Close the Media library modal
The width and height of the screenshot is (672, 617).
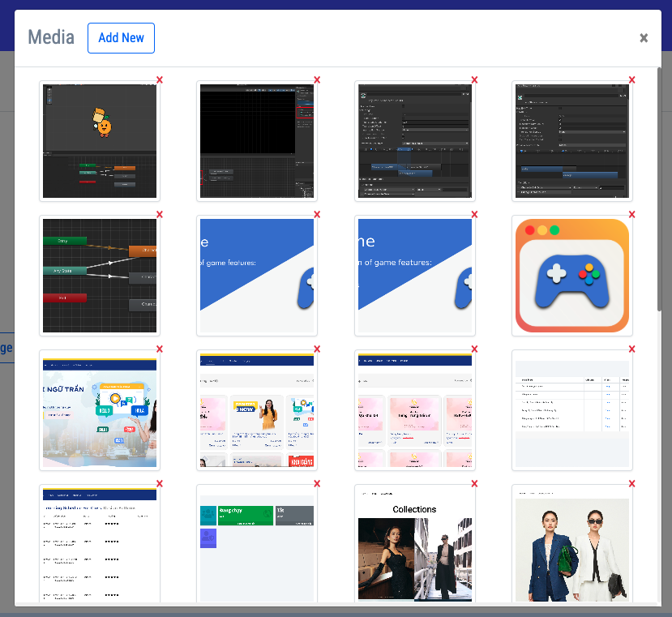click(644, 37)
